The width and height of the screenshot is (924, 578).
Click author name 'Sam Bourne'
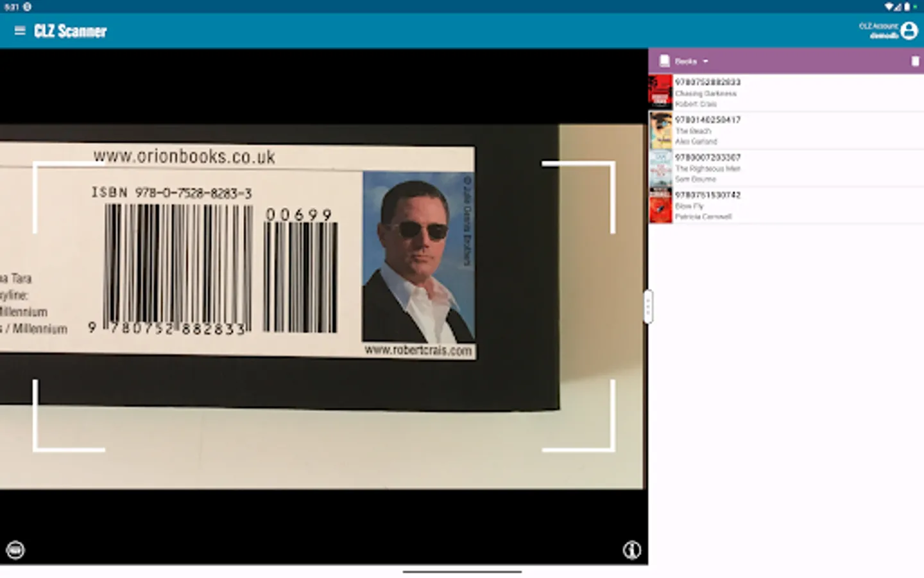point(696,179)
